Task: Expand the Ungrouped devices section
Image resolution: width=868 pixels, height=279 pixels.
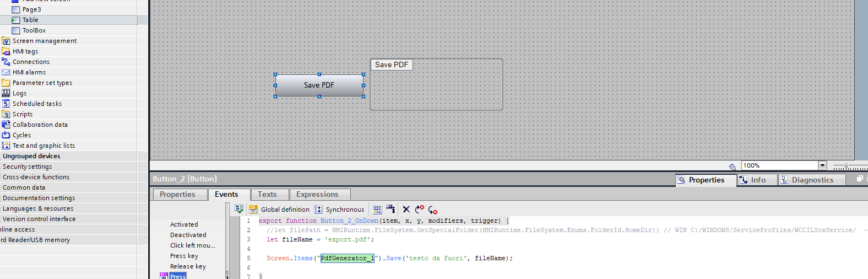Action: tap(31, 156)
